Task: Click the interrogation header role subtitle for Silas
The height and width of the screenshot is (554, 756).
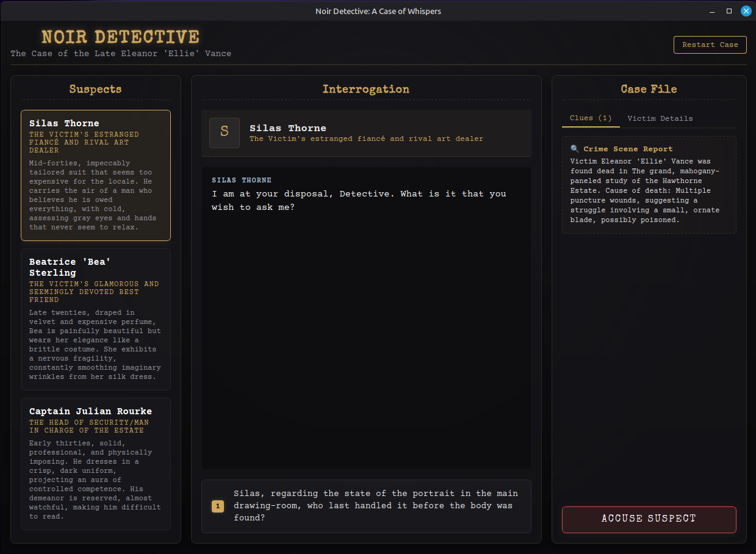Action: [x=366, y=139]
